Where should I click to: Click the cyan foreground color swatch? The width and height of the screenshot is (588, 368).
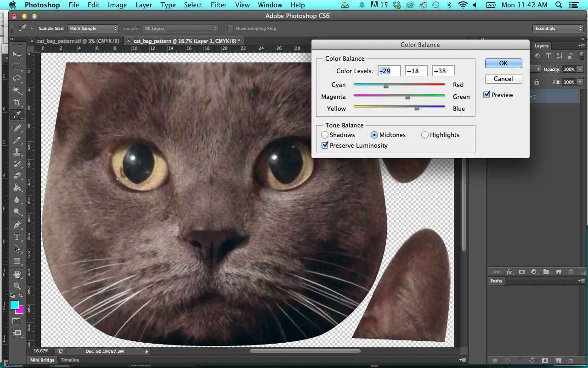[x=14, y=305]
